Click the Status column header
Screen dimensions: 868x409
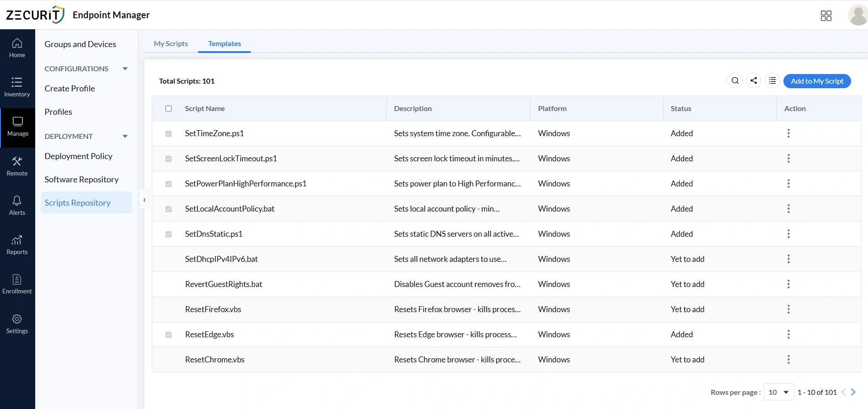click(x=681, y=109)
